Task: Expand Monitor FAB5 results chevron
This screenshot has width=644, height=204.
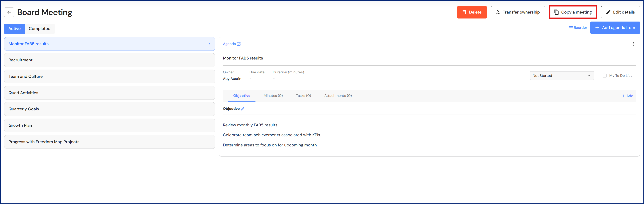Action: [209, 44]
